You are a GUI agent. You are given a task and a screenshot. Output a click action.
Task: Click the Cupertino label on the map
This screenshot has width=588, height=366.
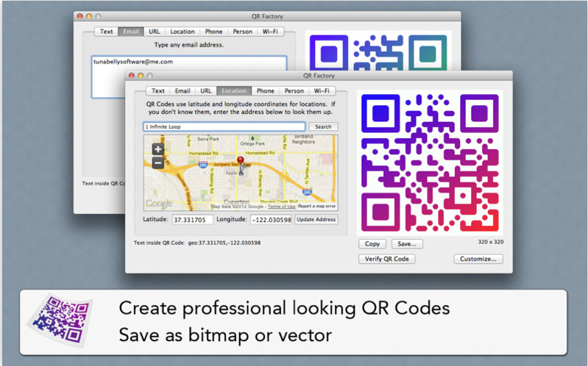coord(237,201)
